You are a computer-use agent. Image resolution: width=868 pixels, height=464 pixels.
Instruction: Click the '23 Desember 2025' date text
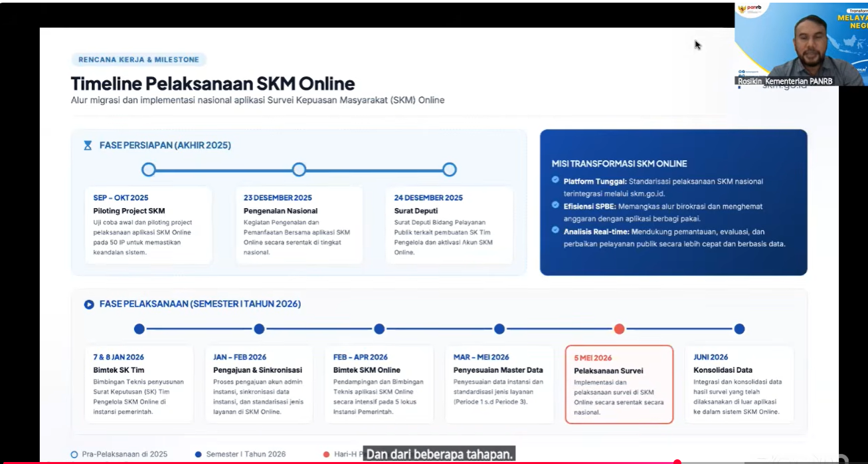278,197
